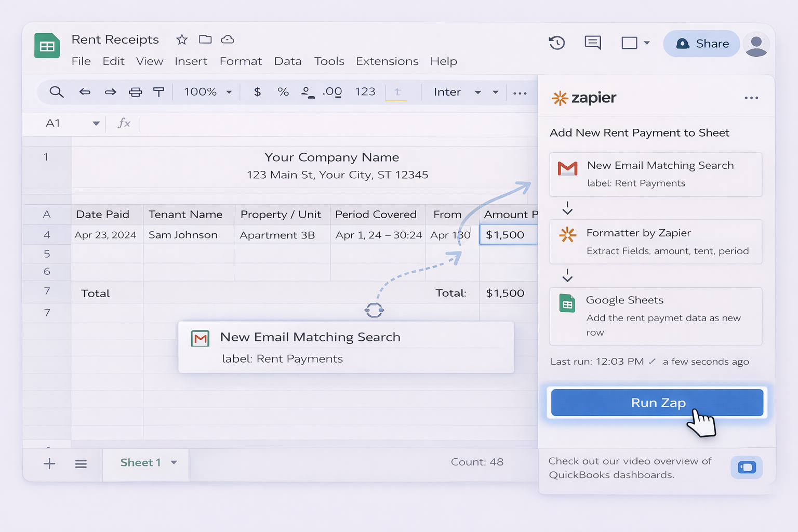Viewport: 798px width, 532px height.
Task: Open the Help menu
Action: pos(444,61)
